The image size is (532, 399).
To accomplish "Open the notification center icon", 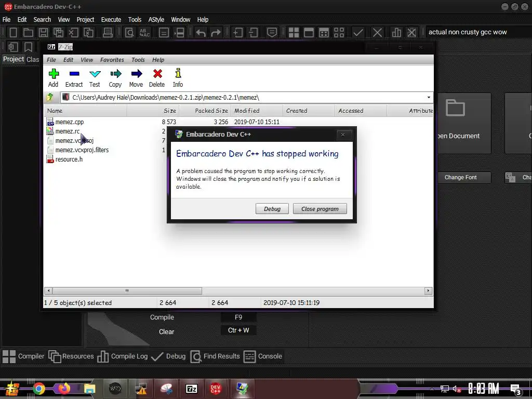I will point(516,390).
